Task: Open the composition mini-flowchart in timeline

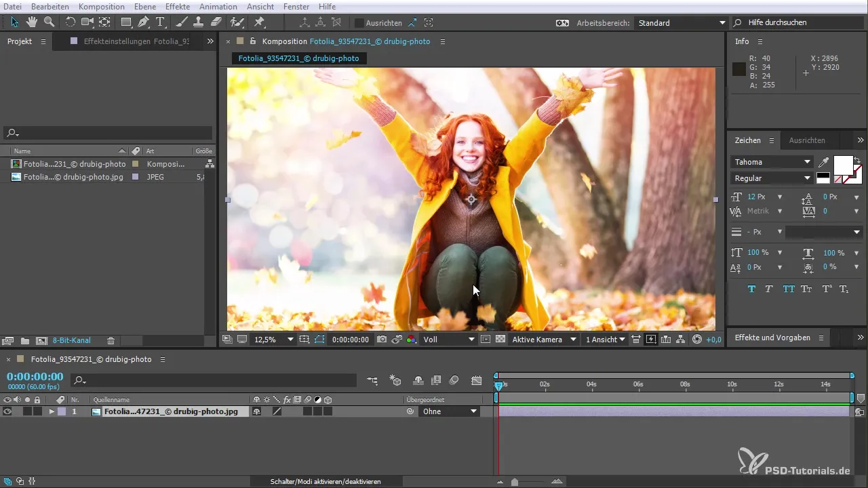Action: (x=372, y=381)
